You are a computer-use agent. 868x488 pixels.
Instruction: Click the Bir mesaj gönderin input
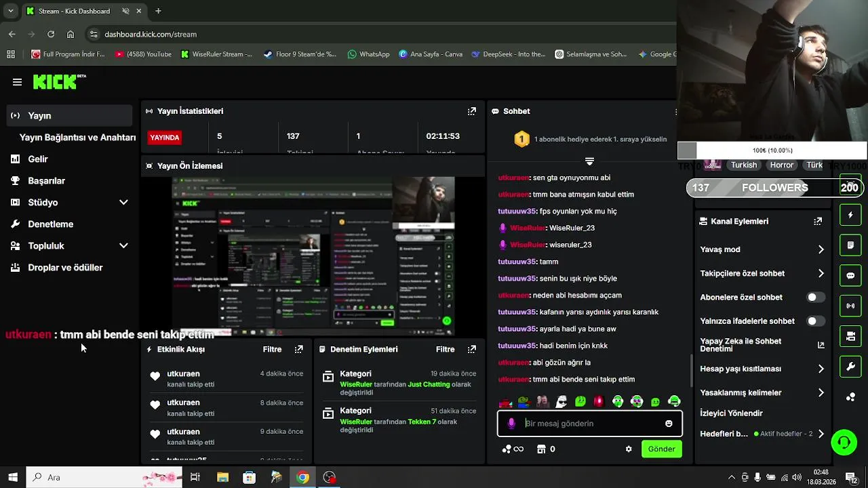point(590,424)
